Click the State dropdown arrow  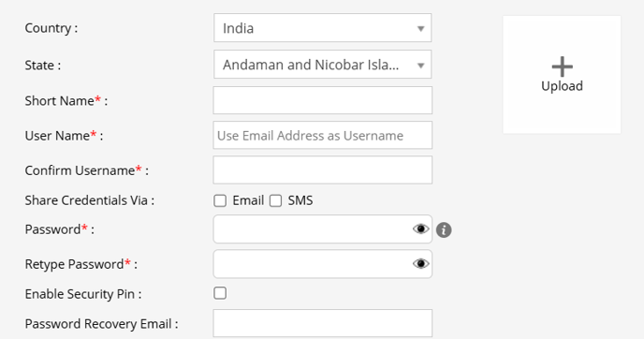click(420, 66)
